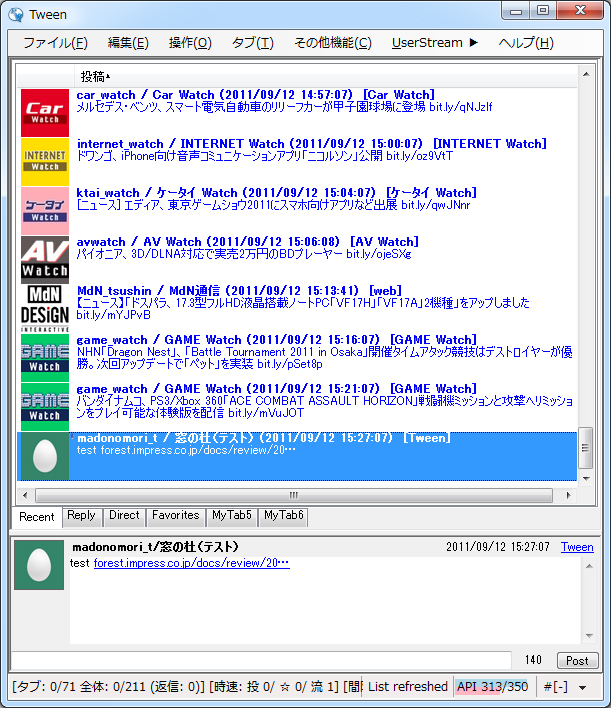Click the AV Watch avatar icon
This screenshot has height=708, width=611.
(45, 260)
